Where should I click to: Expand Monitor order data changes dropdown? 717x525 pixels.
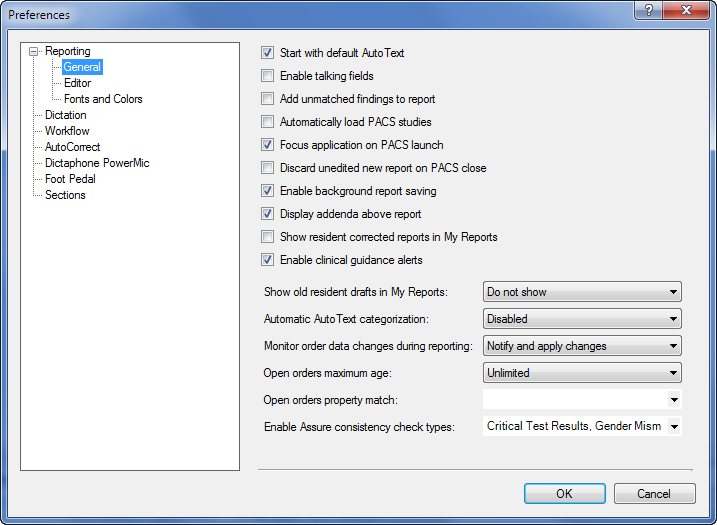pyautogui.click(x=582, y=346)
